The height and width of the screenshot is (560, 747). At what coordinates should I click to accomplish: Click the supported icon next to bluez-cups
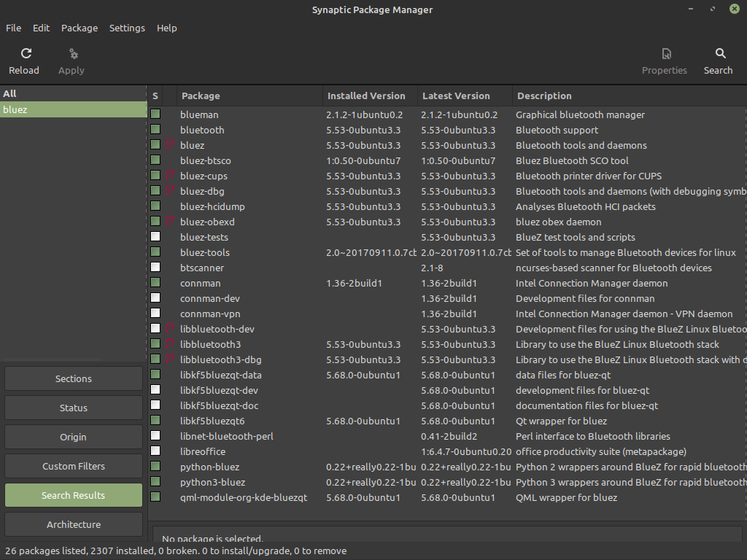click(170, 176)
